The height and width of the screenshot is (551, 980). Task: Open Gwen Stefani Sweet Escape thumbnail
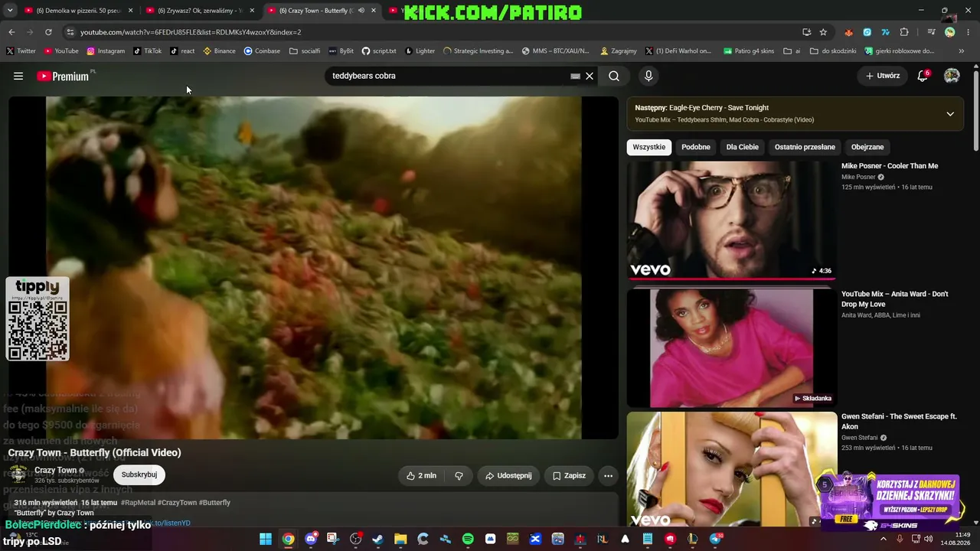coord(732,471)
